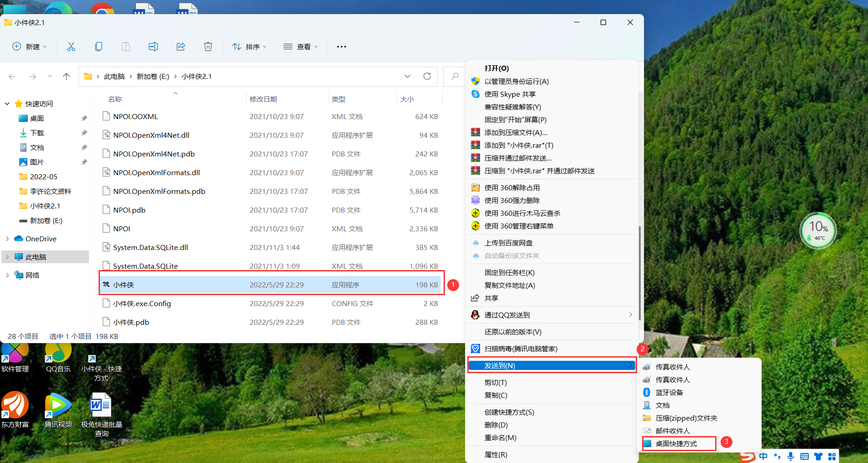Click the 10% memory floating ball widget
Image resolution: width=868 pixels, height=463 pixels.
(x=818, y=231)
